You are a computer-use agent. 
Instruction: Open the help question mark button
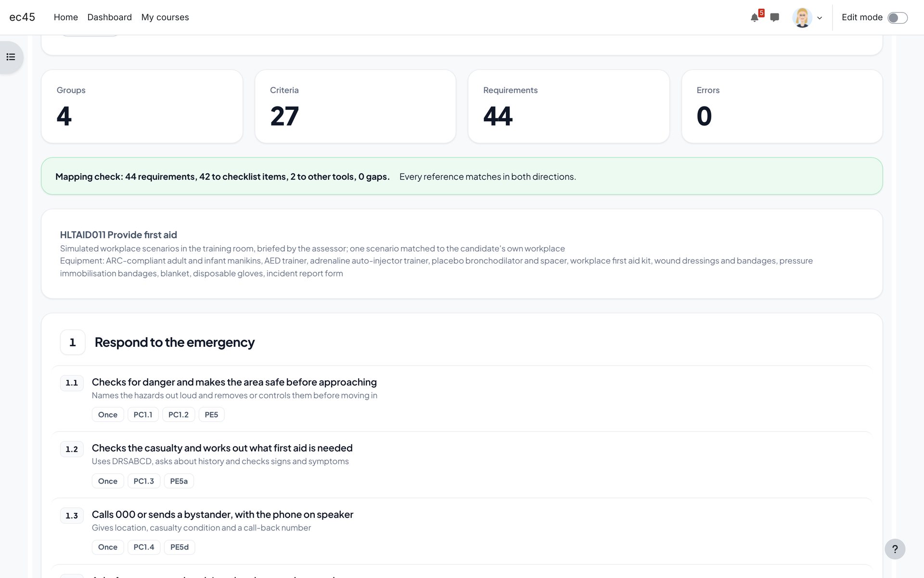click(895, 549)
